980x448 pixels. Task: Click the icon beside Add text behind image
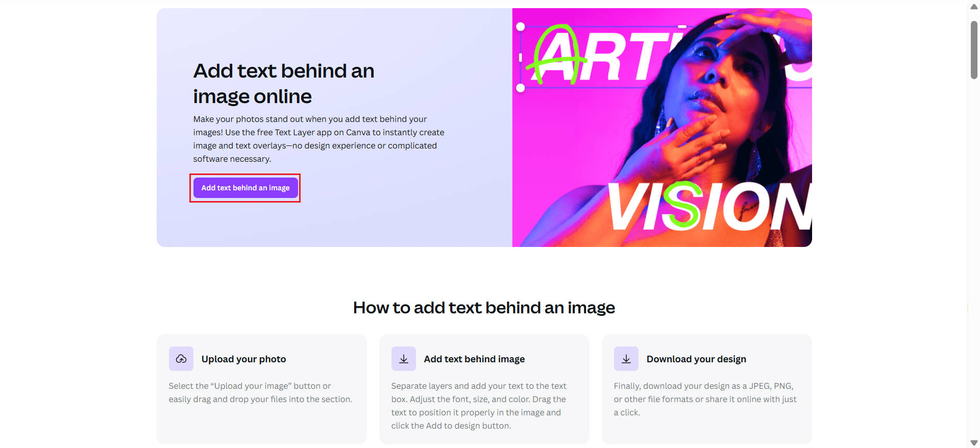404,359
